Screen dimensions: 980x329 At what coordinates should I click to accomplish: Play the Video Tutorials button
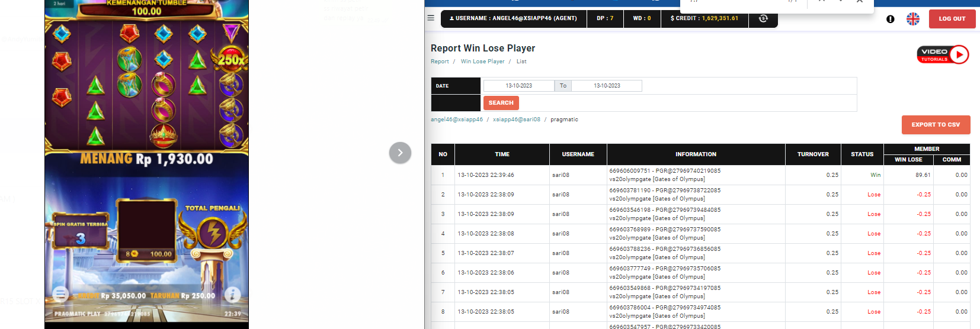click(x=943, y=54)
